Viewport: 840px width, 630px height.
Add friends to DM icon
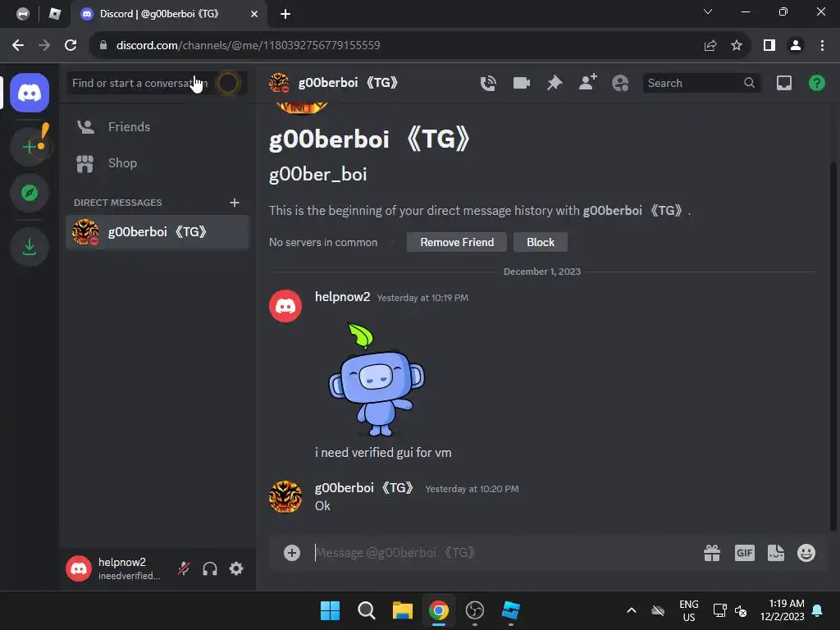click(x=587, y=83)
